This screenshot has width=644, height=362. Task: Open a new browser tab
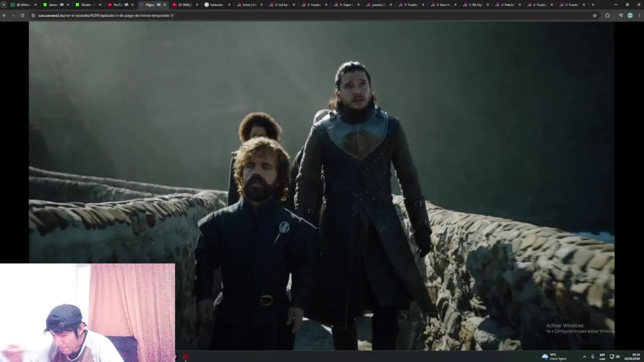coord(593,5)
